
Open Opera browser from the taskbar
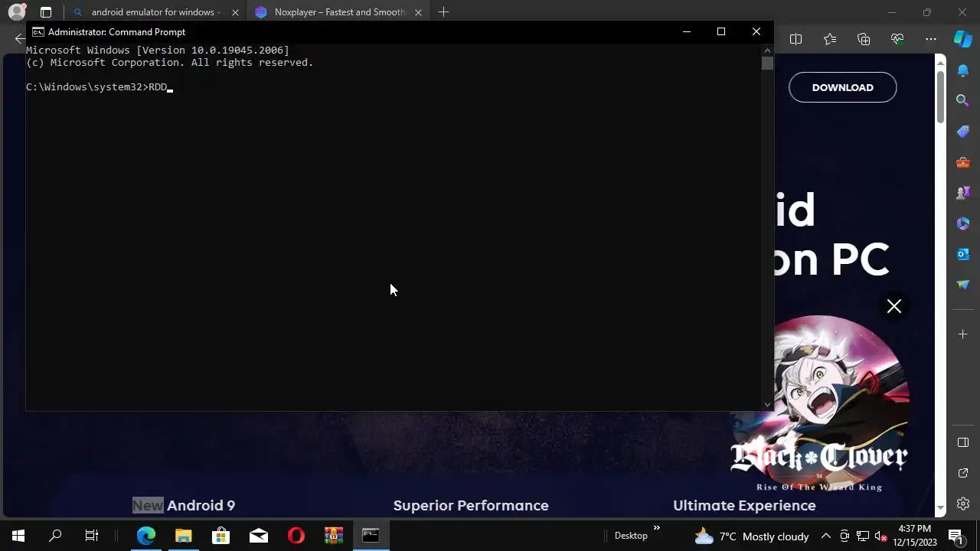pos(296,536)
